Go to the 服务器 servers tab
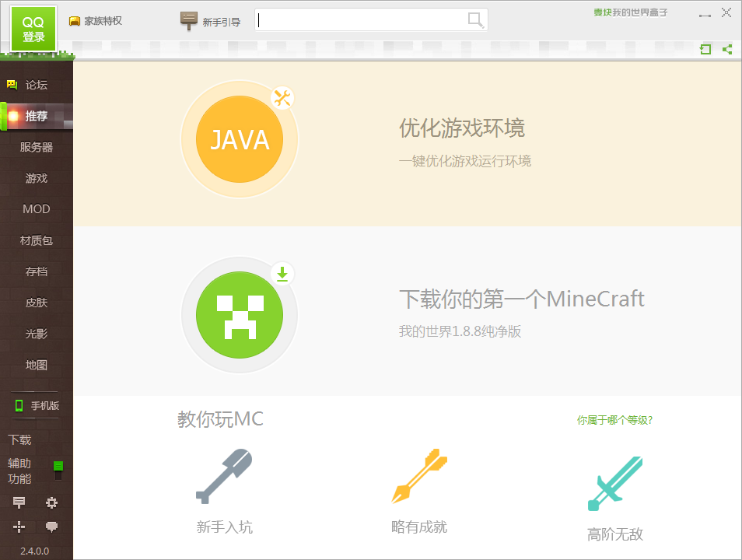This screenshot has height=560, width=742. tap(37, 147)
